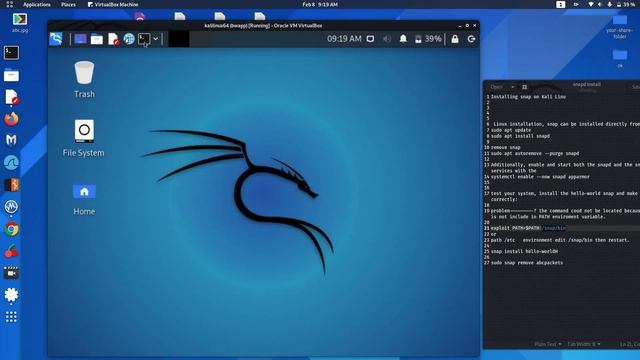Select the File System desktop icon
Image resolution: width=640 pixels, height=360 pixels.
point(84,138)
